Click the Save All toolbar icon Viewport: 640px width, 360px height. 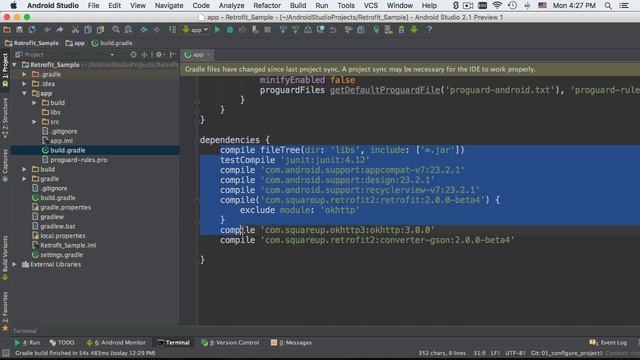(x=19, y=30)
